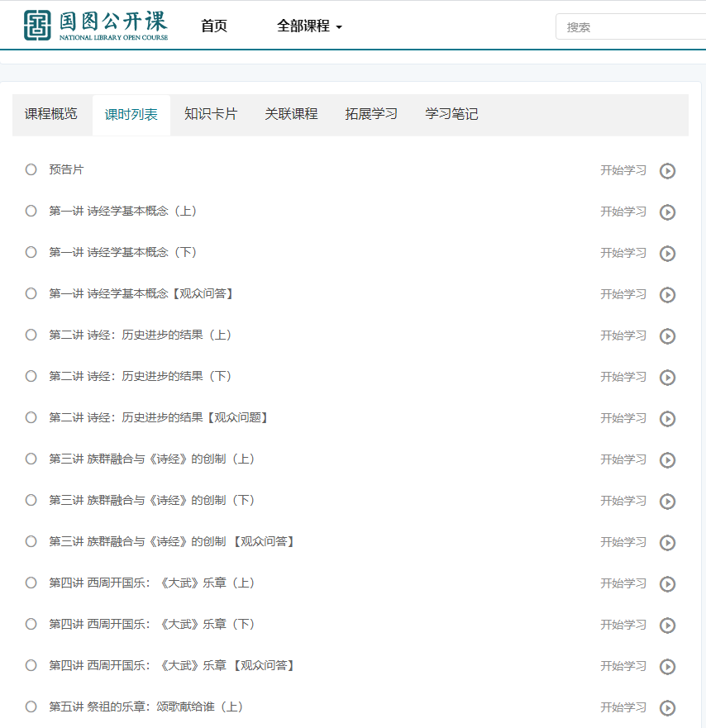
Task: Select circle beside 第一讲 诗经学基本概念（上）
Action: tap(31, 211)
